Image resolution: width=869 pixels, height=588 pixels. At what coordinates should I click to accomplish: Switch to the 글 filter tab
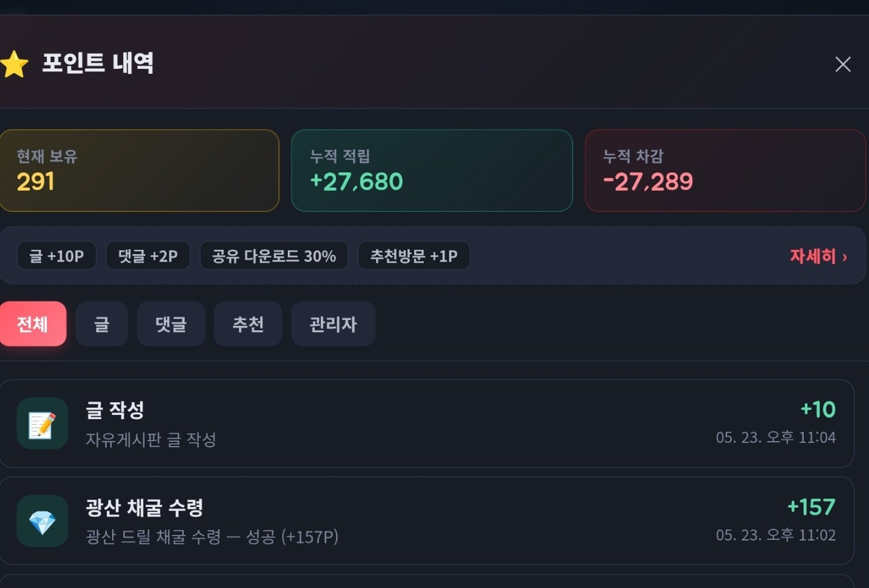(x=102, y=324)
